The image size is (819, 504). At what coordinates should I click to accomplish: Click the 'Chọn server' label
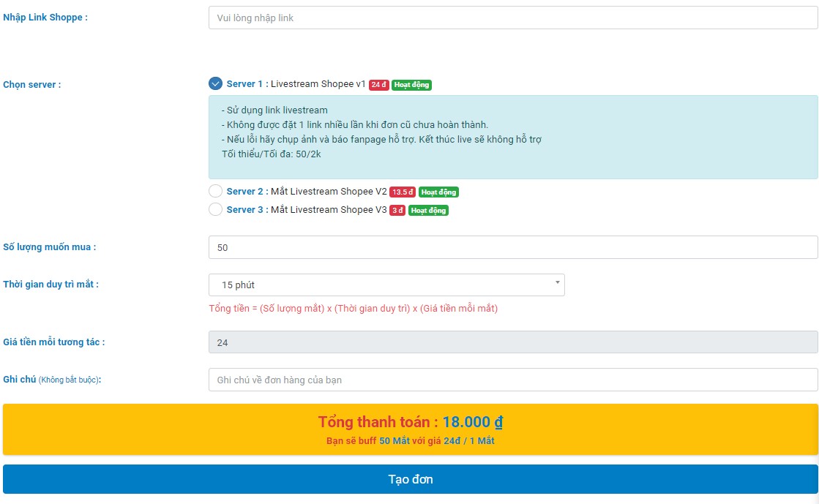[x=32, y=85]
